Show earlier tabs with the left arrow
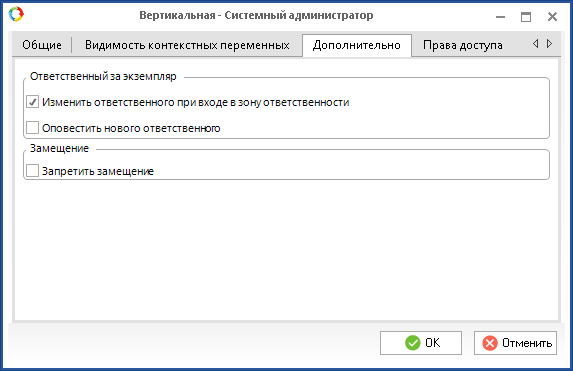 [x=536, y=43]
